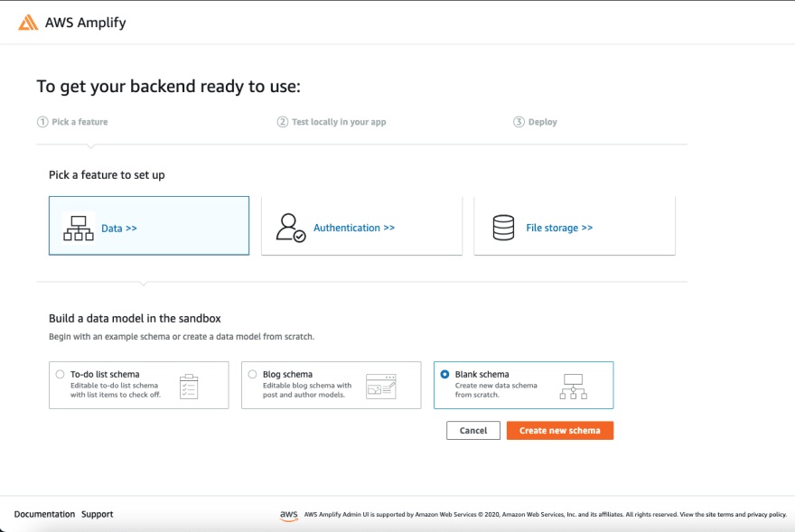Image resolution: width=795 pixels, height=532 pixels.
Task: Open the Support link in footer
Action: tap(98, 514)
